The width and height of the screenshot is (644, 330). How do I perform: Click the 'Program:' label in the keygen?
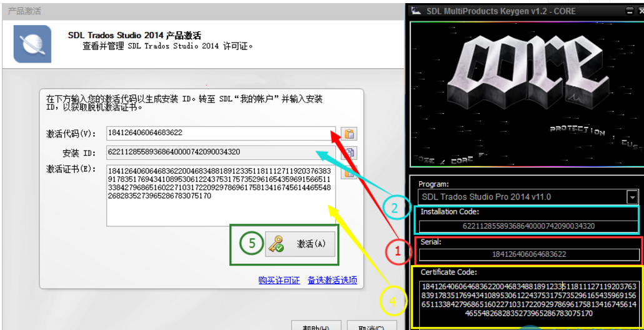(x=433, y=184)
